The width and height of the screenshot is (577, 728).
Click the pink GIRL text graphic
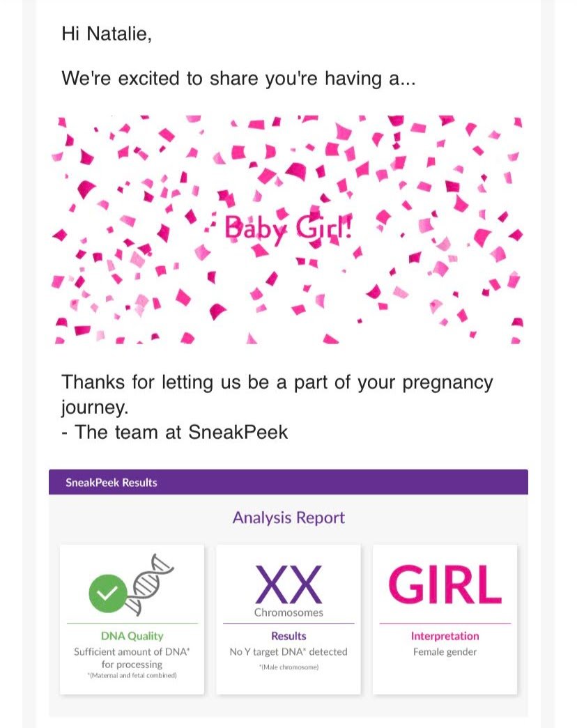click(x=445, y=584)
